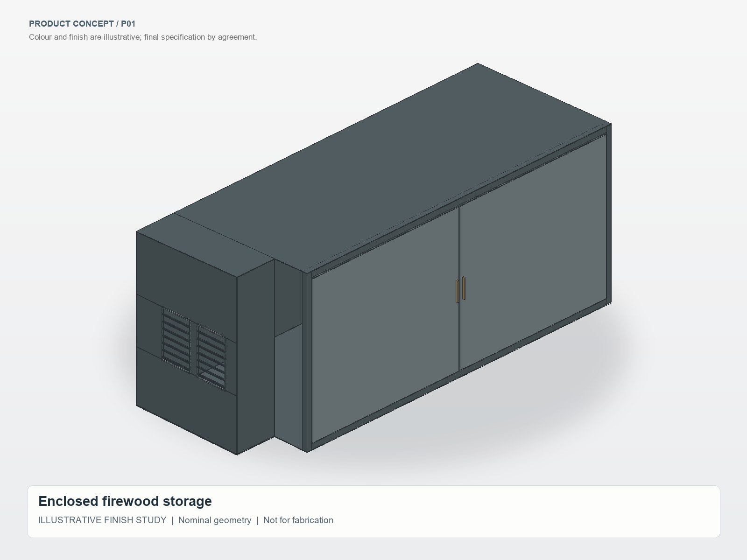Screen dimensions: 747x560
Task: Click the door handles at the centre seam
Action: (460, 290)
